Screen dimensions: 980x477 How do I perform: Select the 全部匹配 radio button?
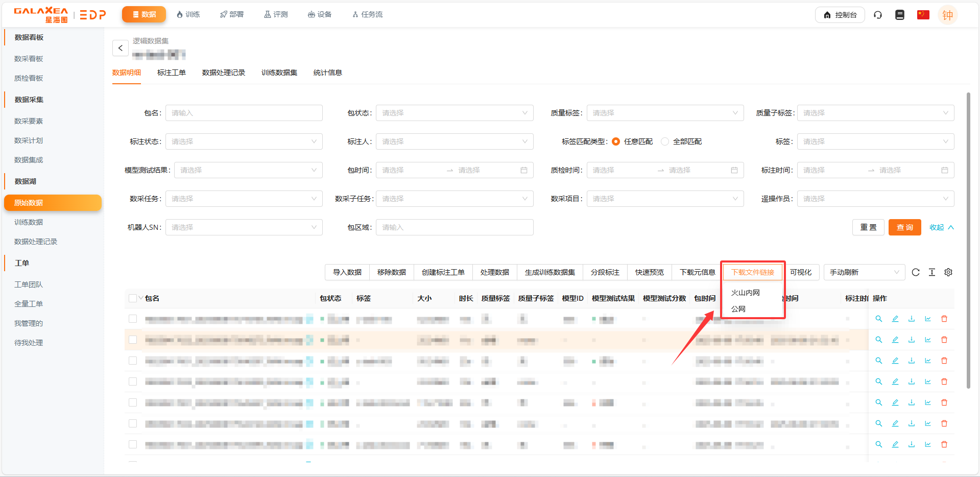665,141
